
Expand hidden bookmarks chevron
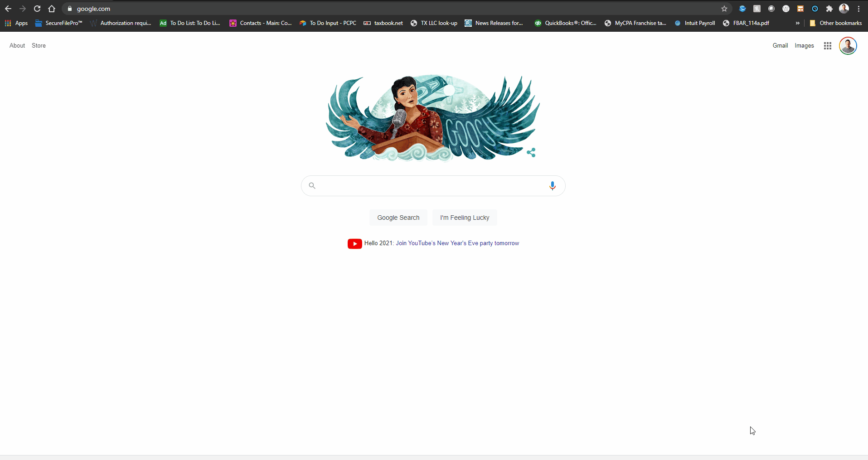798,23
